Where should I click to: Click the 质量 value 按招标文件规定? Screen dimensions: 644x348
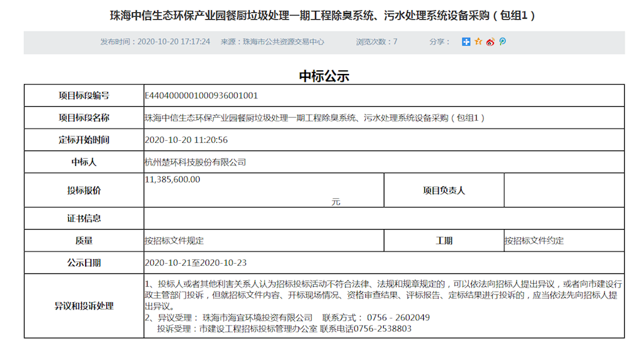pyautogui.click(x=174, y=241)
